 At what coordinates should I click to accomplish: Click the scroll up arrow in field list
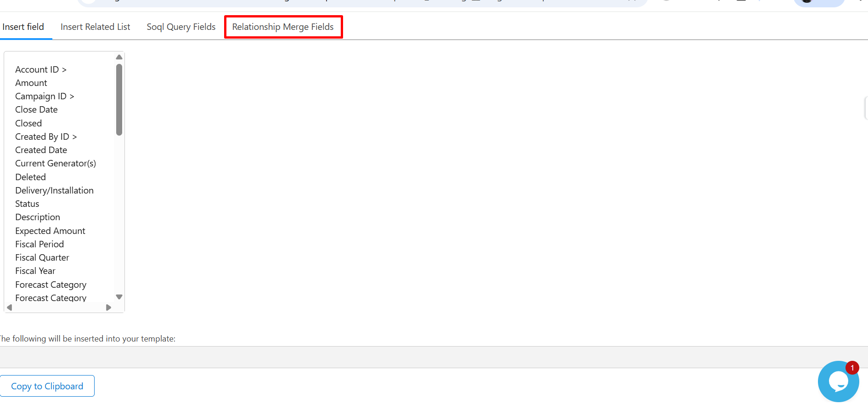point(119,57)
